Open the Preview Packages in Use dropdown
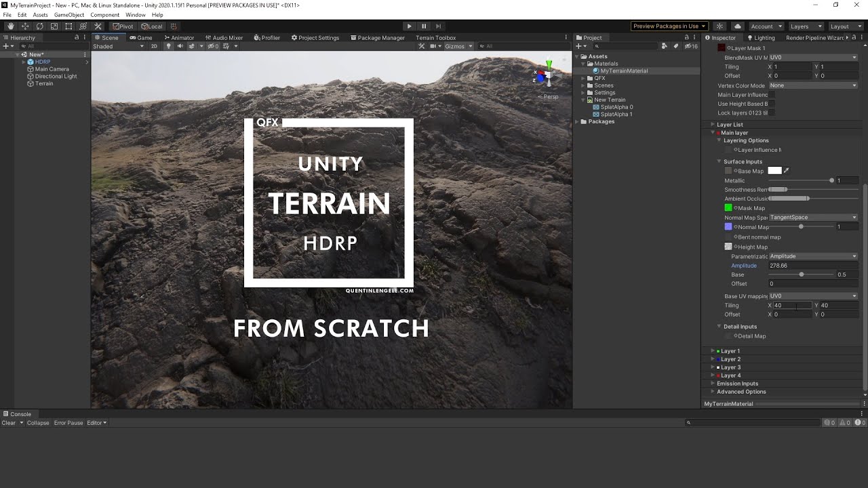The image size is (868, 488). tap(669, 26)
